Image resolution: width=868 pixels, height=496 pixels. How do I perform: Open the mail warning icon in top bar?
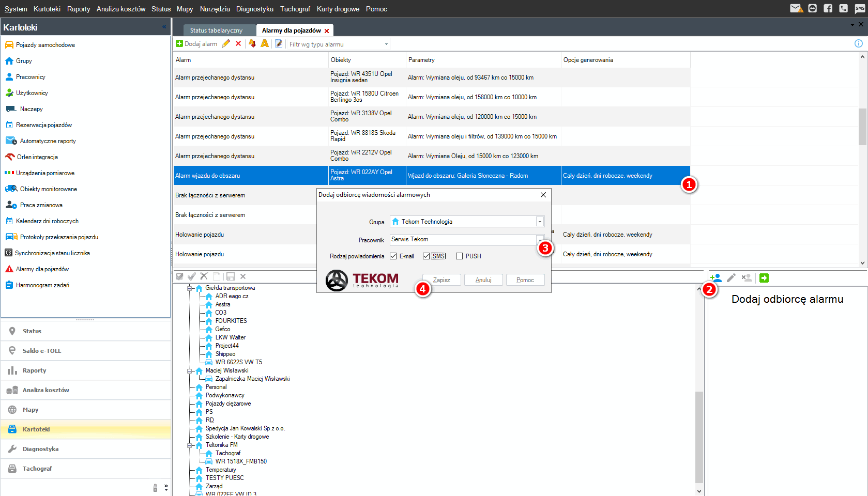click(x=796, y=8)
